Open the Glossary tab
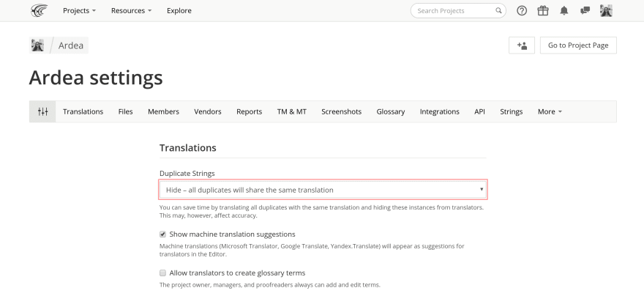The height and width of the screenshot is (296, 644). tap(391, 111)
